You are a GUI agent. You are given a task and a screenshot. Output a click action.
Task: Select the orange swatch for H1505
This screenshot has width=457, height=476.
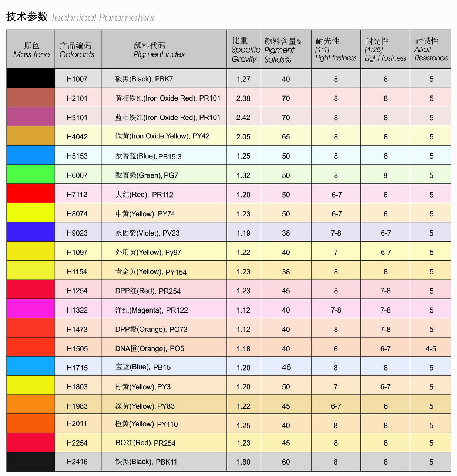pos(30,347)
